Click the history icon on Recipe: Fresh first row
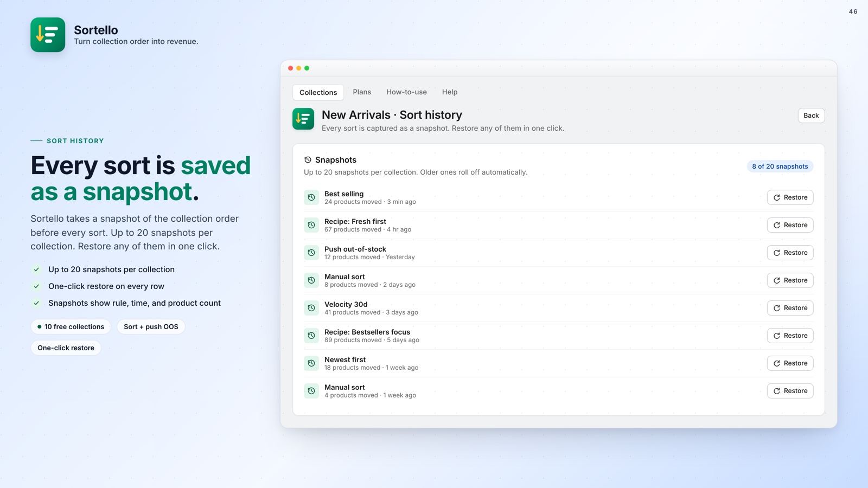Screen dimensions: 868x488 pyautogui.click(x=311, y=225)
